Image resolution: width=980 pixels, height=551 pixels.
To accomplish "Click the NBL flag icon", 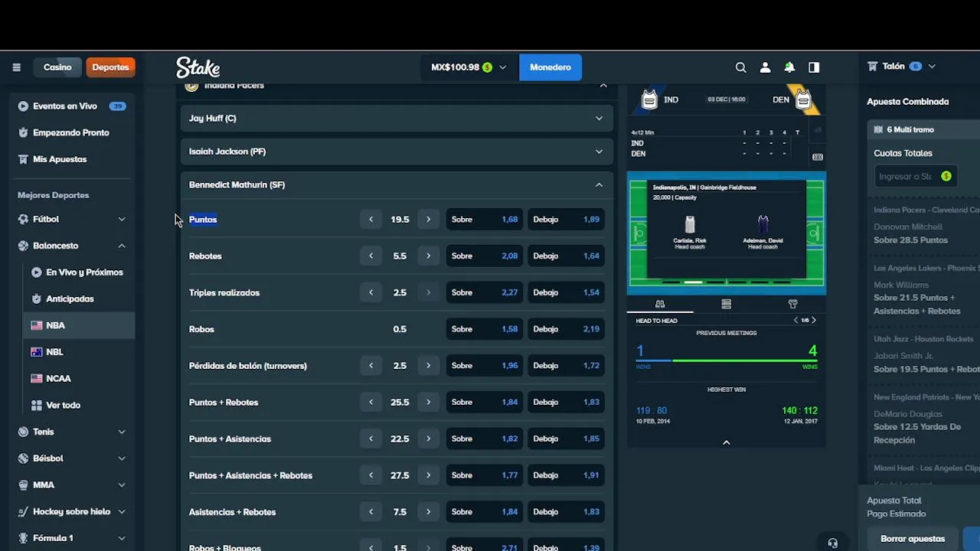I will coord(36,352).
